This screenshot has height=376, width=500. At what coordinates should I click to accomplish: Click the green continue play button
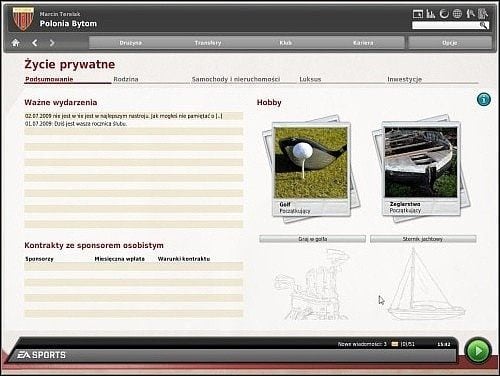tap(478, 351)
